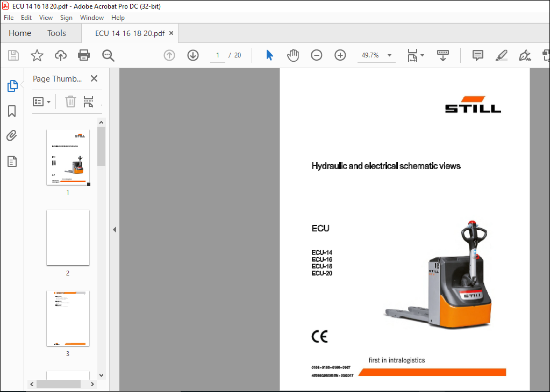Viewport: 550px width, 392px height.
Task: Collapse the navigation pane with the arrow on the pane's edge
Action: (x=115, y=229)
